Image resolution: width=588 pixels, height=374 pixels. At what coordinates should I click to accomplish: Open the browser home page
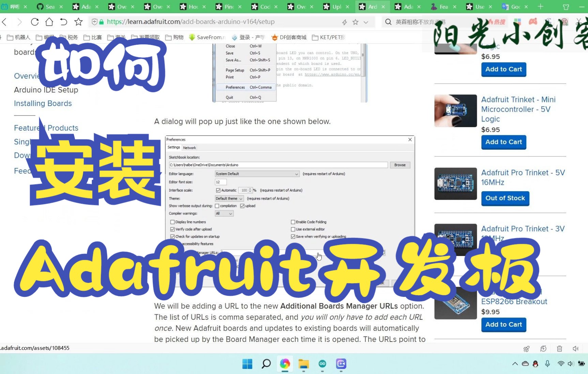click(x=49, y=22)
